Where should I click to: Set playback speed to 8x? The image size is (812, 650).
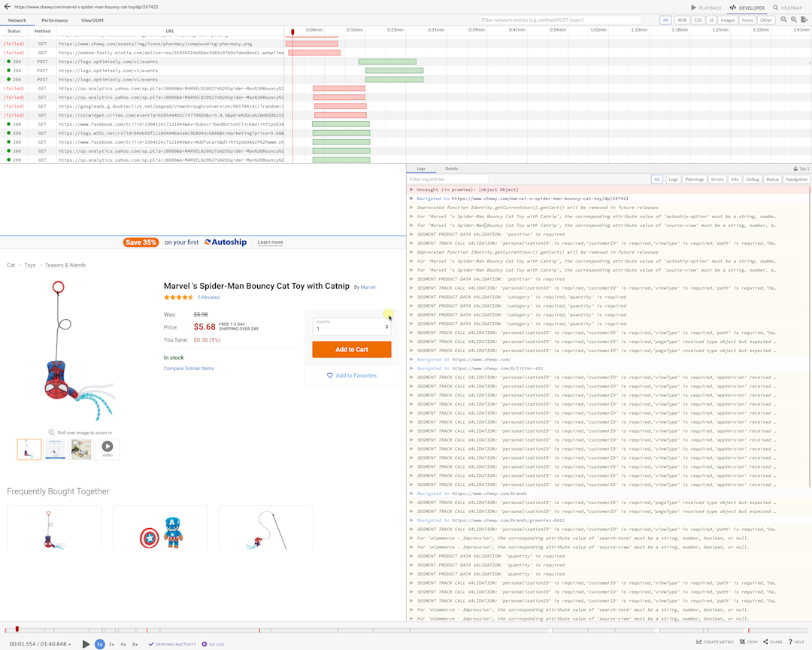click(x=135, y=644)
